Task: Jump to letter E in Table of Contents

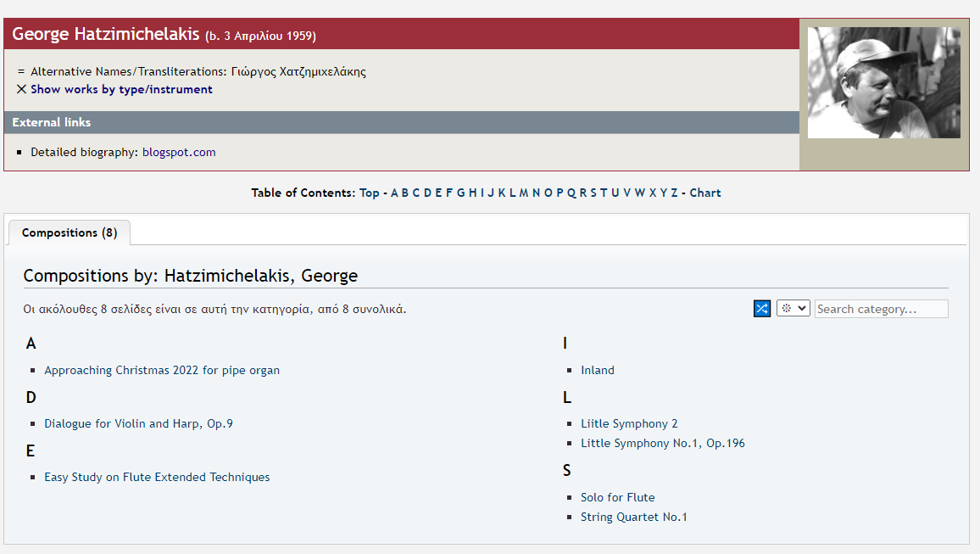Action: coord(438,193)
